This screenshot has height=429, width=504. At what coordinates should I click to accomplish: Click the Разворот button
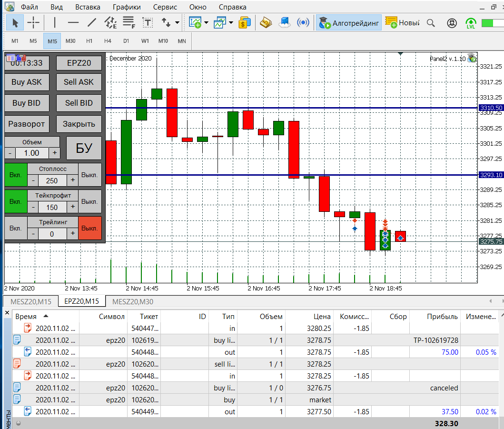coord(27,124)
